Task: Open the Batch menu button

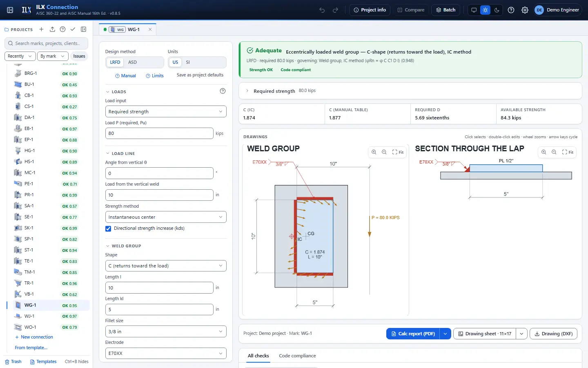Action: click(445, 10)
